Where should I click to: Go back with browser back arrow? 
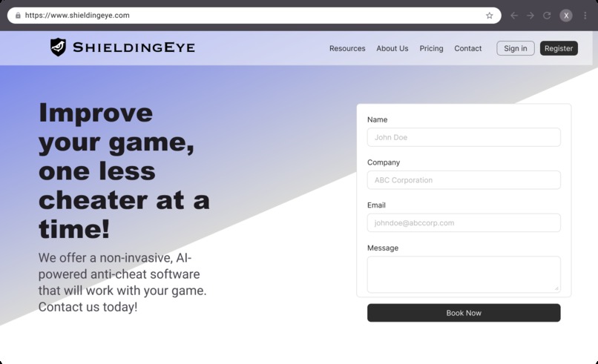pyautogui.click(x=514, y=16)
